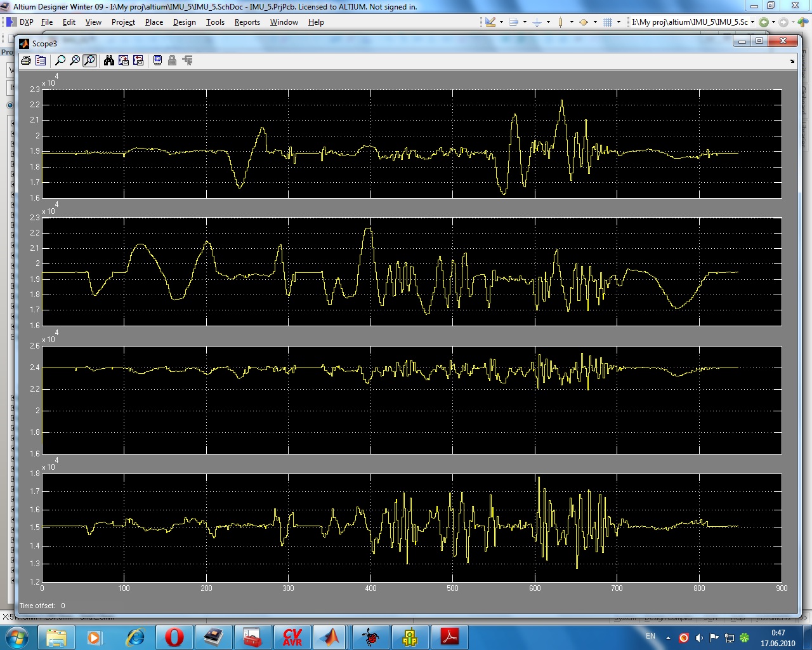Click Save current axes settings icon
Image resolution: width=812 pixels, height=650 pixels.
coord(124,60)
